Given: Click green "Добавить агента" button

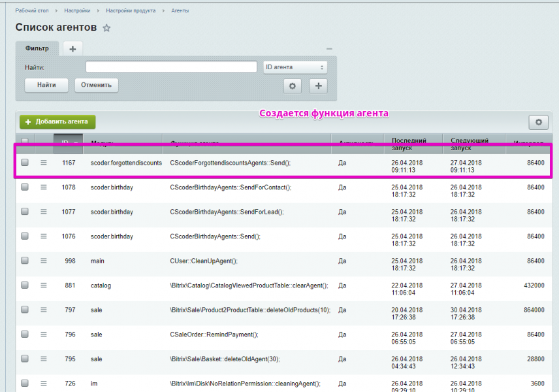Looking at the screenshot, I should (x=57, y=122).
